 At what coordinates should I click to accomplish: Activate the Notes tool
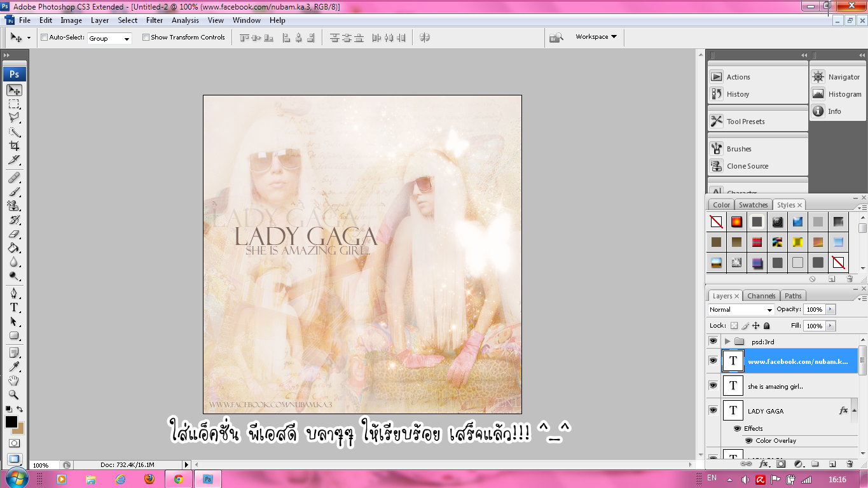coord(14,352)
